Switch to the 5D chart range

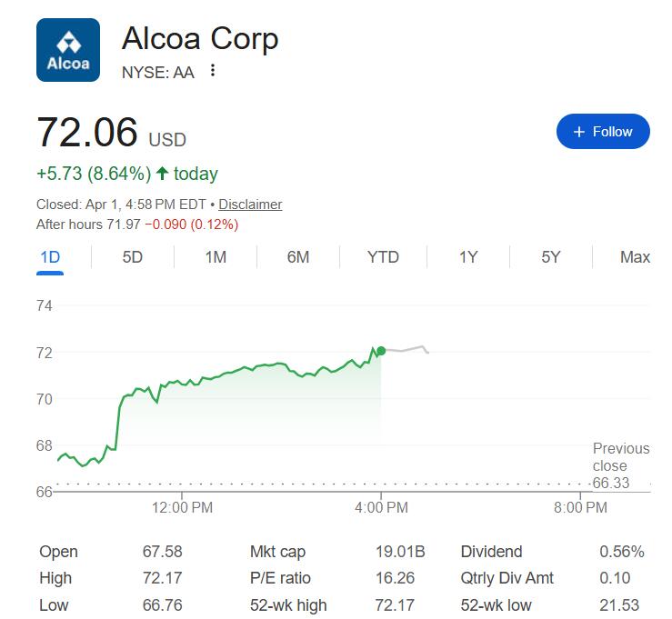[133, 257]
